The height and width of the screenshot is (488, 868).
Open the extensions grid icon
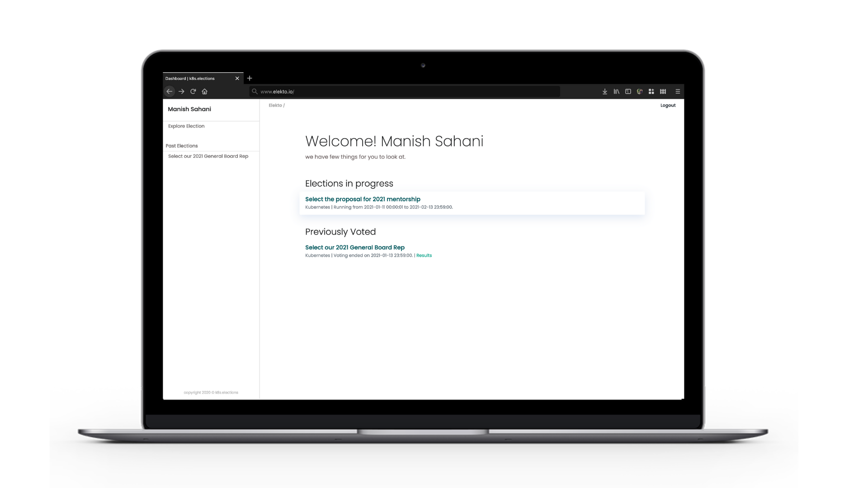[651, 91]
